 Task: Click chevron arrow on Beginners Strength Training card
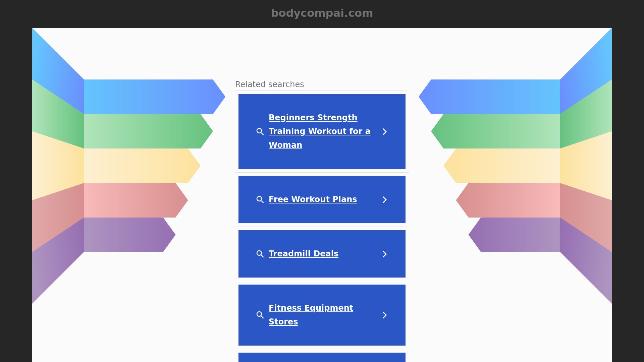(385, 132)
